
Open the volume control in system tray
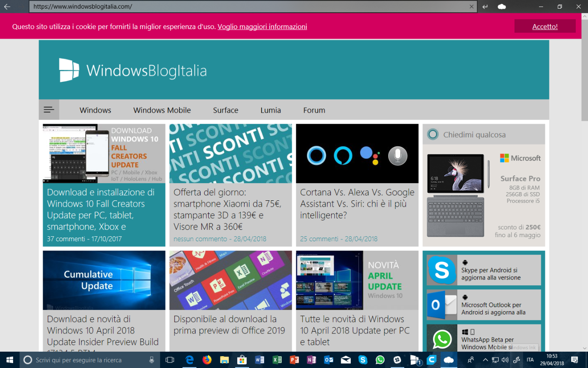click(x=505, y=360)
